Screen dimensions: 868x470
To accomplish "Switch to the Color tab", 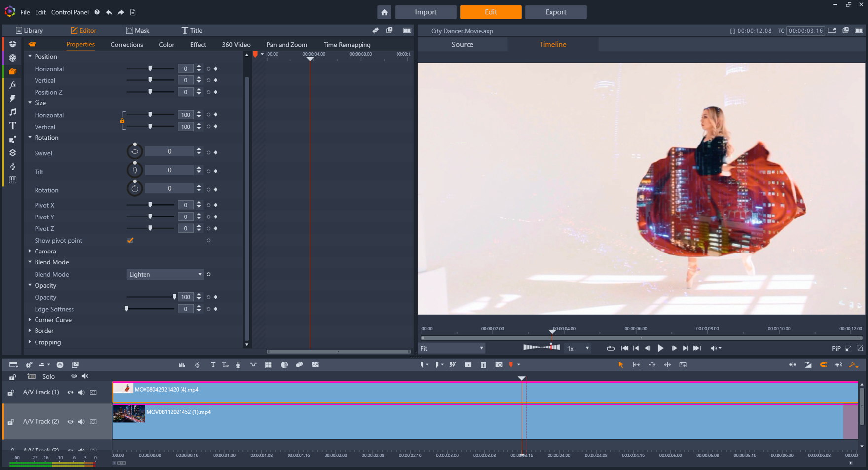I will point(166,45).
